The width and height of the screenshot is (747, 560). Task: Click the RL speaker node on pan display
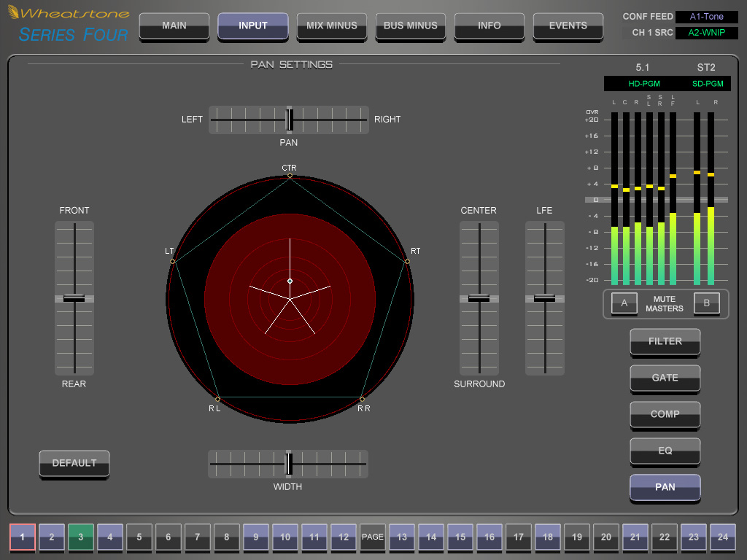pyautogui.click(x=217, y=399)
